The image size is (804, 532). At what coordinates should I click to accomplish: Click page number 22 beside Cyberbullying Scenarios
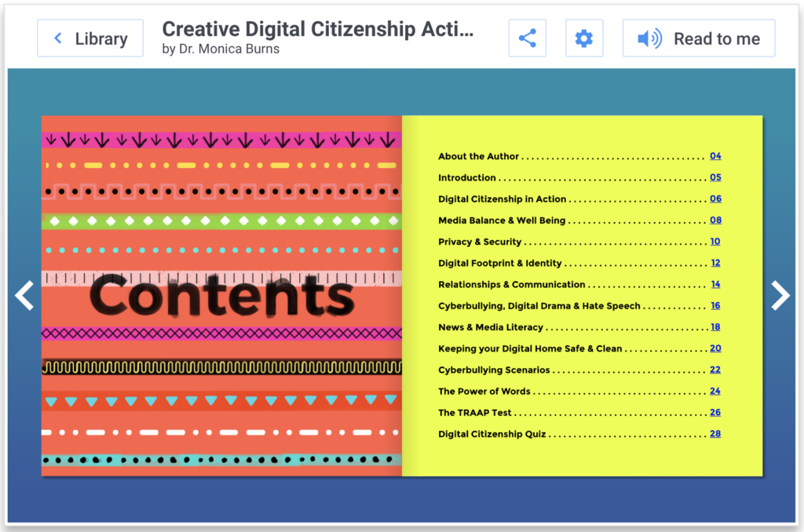[x=715, y=370]
